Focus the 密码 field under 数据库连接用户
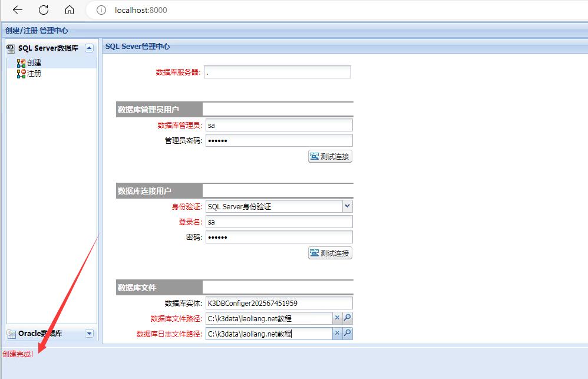This screenshot has height=379, width=588. [279, 237]
